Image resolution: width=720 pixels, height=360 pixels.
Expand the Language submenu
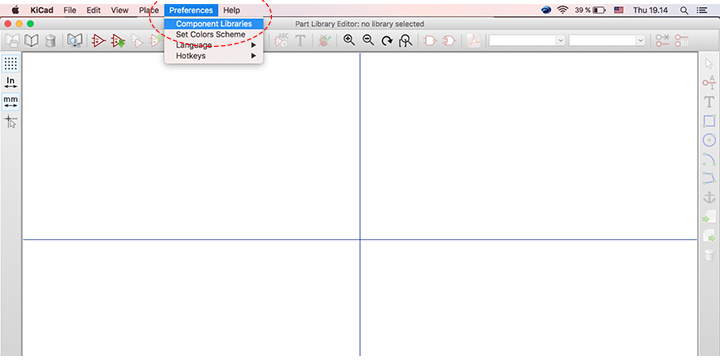214,45
